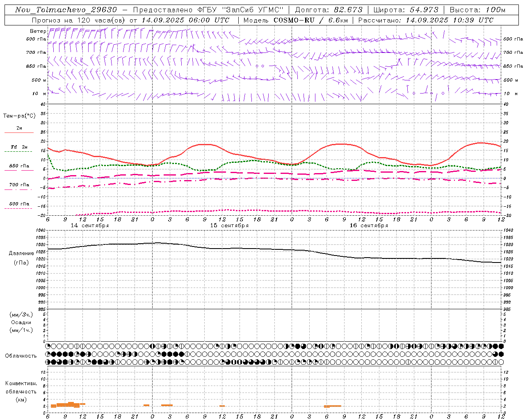The width and height of the screenshot is (525, 420).
Task: Click the '14 сентября' date label
Action: (90, 226)
